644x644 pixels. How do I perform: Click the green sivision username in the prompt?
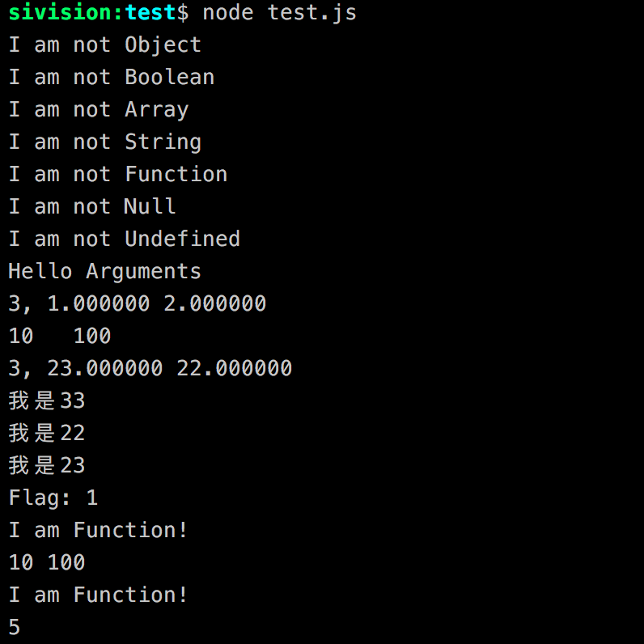[61, 13]
